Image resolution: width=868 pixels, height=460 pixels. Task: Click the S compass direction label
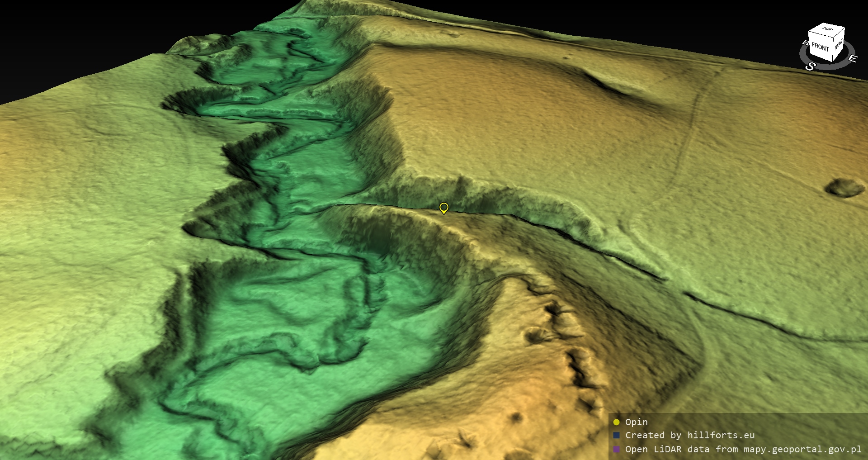810,66
